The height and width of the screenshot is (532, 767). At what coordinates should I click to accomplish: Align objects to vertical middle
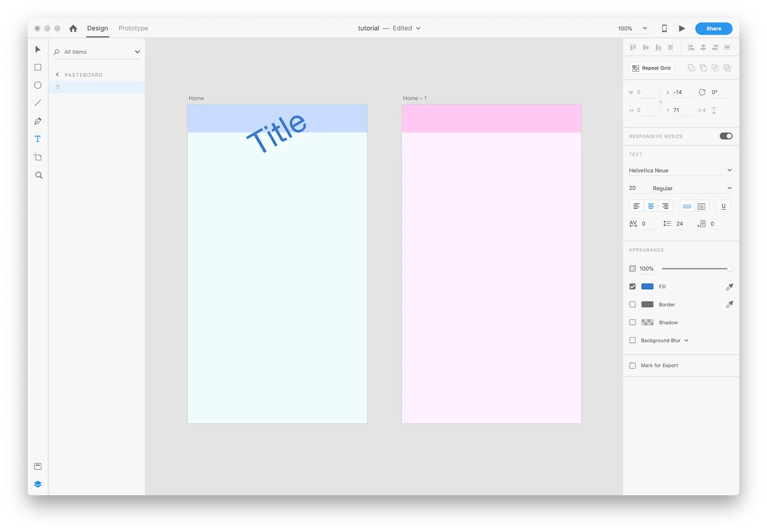click(x=646, y=47)
